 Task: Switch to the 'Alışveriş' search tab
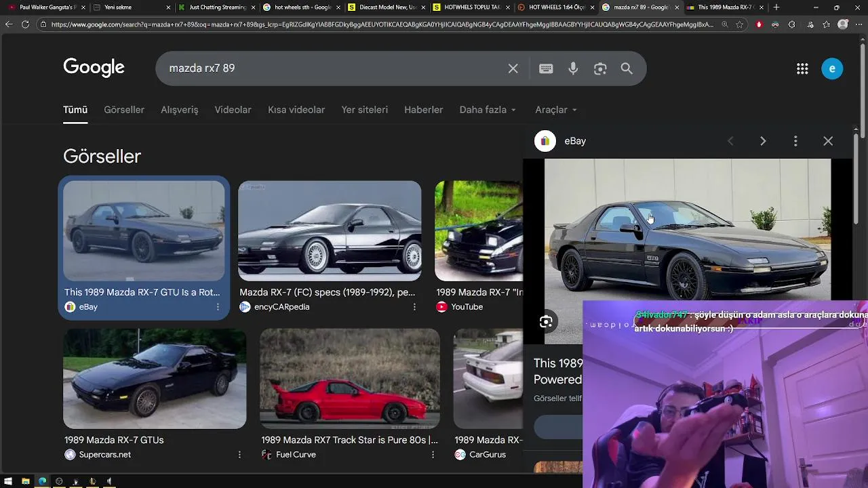(180, 110)
